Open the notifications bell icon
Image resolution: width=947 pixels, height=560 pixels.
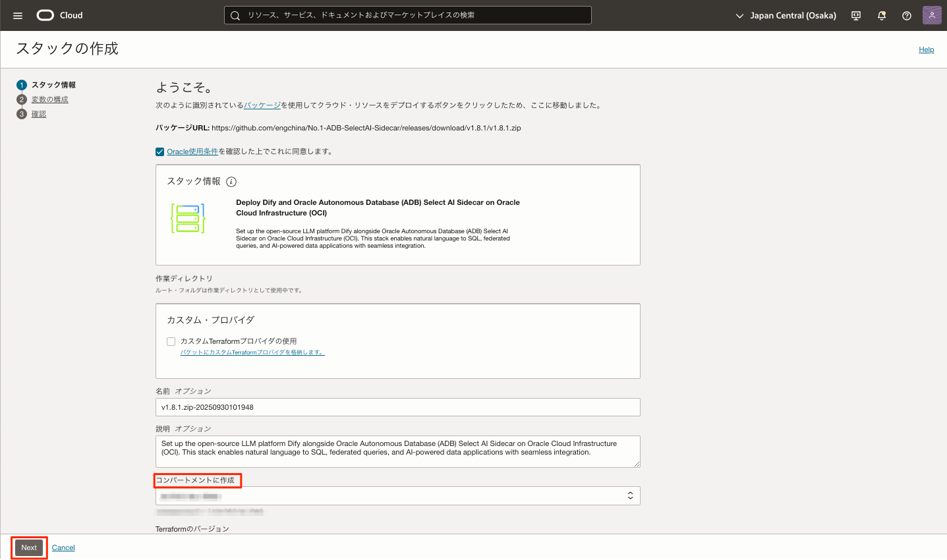[882, 16]
